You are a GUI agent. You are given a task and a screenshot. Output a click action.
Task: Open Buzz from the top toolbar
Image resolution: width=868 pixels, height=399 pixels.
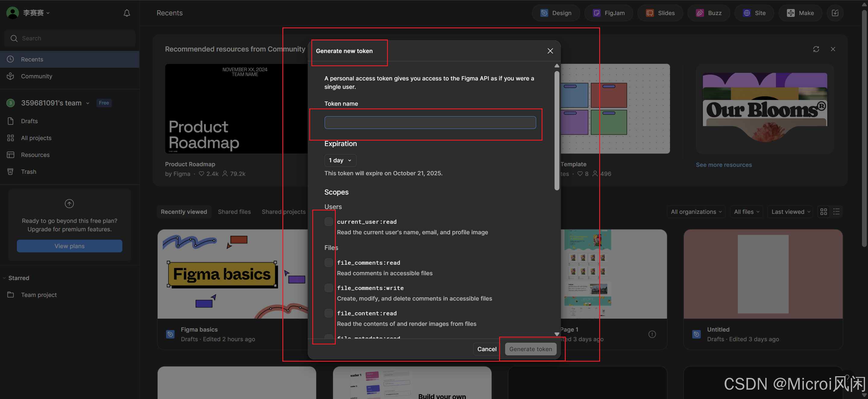[x=709, y=13]
